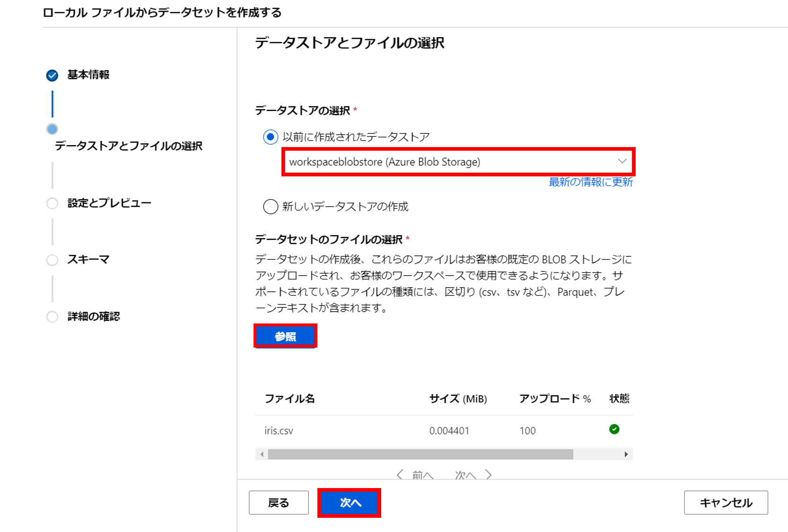Click the left arrow on horizontal scrollbar

click(262, 454)
